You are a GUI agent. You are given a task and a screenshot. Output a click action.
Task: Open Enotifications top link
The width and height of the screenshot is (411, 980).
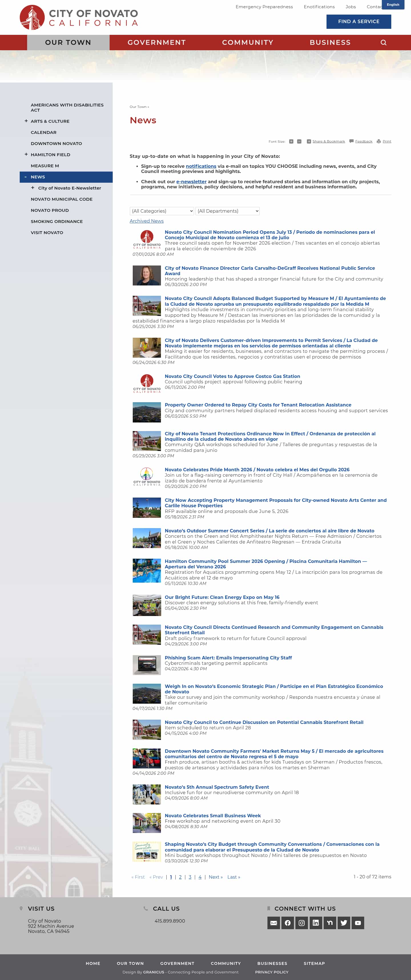click(319, 7)
